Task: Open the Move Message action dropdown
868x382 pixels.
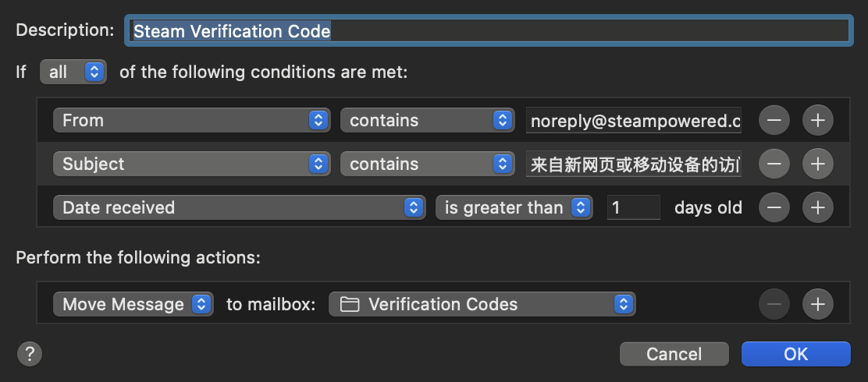Action: click(133, 304)
